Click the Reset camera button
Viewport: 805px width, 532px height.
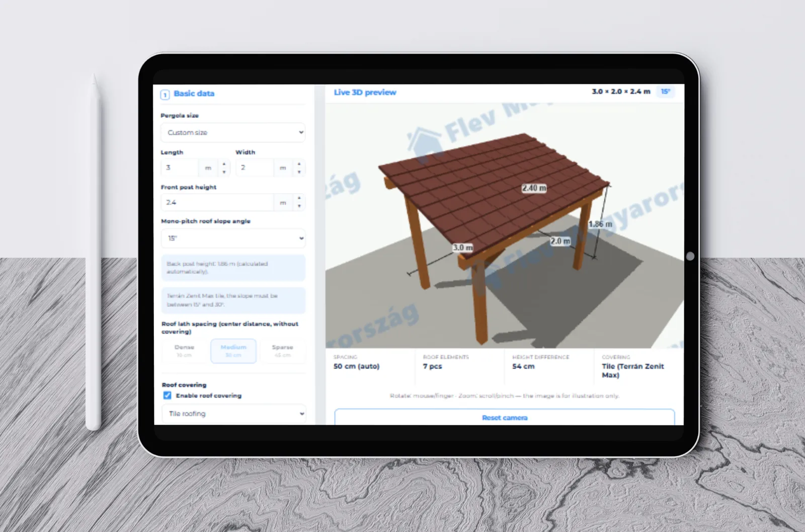(x=505, y=417)
